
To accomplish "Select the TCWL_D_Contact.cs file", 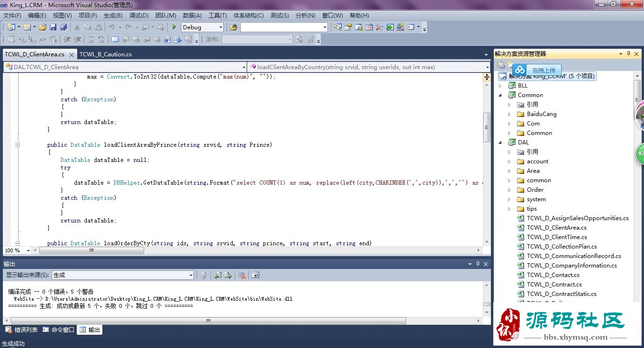I will coord(553,275).
